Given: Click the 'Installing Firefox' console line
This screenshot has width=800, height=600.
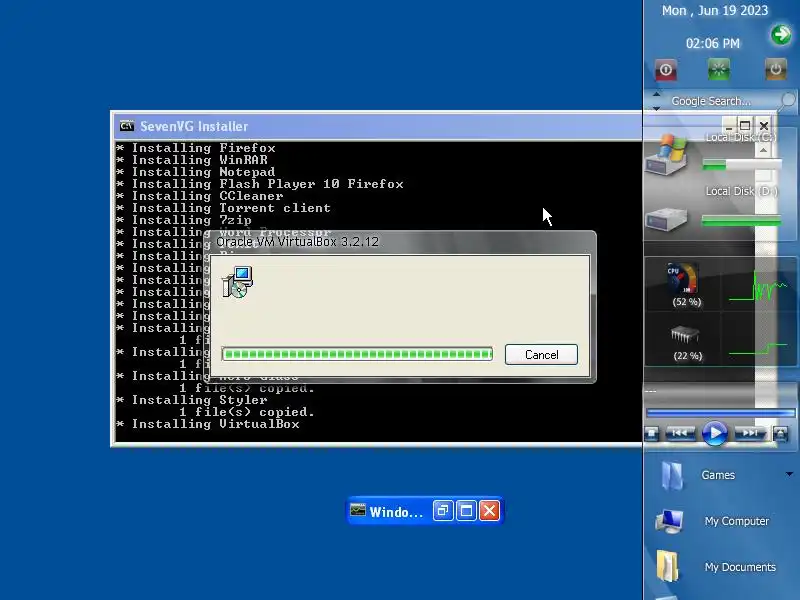Looking at the screenshot, I should point(196,148).
